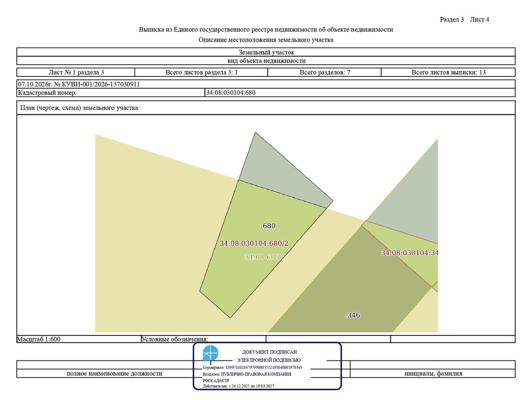Select the cadastral number value "34:08:030104:680"
This screenshot has width=532, height=411.
[231, 93]
